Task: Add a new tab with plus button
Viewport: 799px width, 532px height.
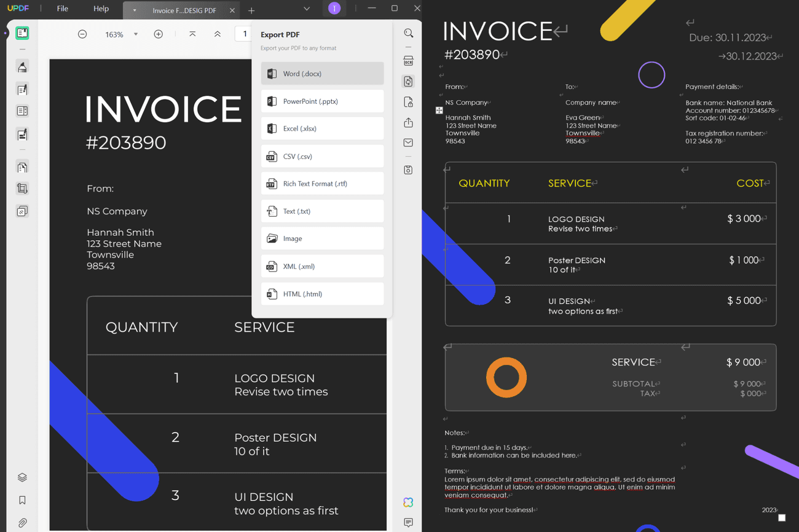Action: click(251, 10)
